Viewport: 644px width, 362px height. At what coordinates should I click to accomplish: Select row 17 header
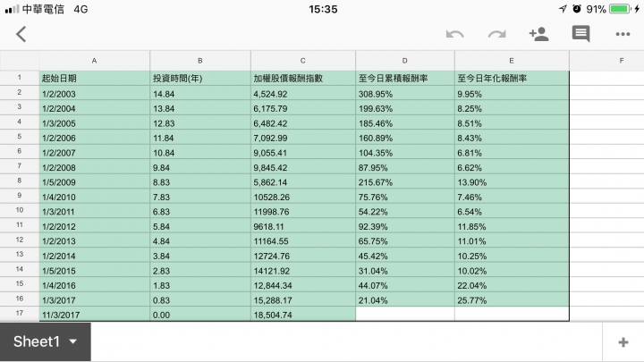pyautogui.click(x=20, y=314)
